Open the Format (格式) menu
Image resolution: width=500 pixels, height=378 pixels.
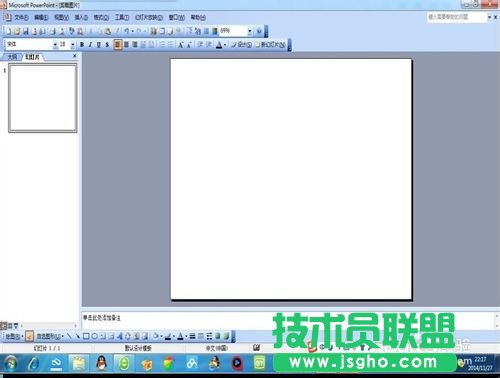pyautogui.click(x=101, y=17)
